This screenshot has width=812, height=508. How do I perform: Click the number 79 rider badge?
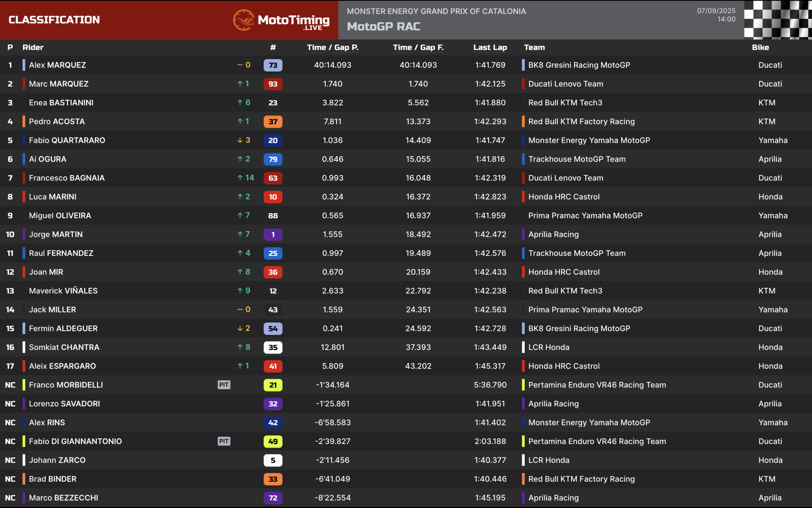pos(273,159)
